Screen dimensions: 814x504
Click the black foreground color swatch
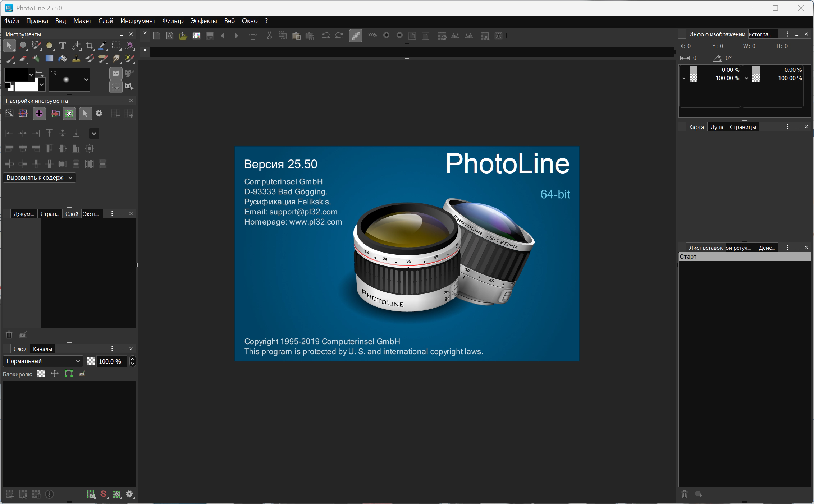pos(16,74)
